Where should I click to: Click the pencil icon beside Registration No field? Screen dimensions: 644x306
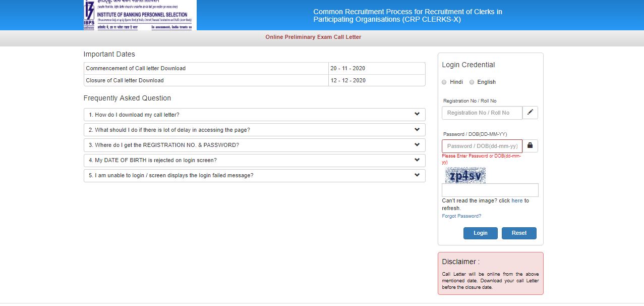point(530,112)
